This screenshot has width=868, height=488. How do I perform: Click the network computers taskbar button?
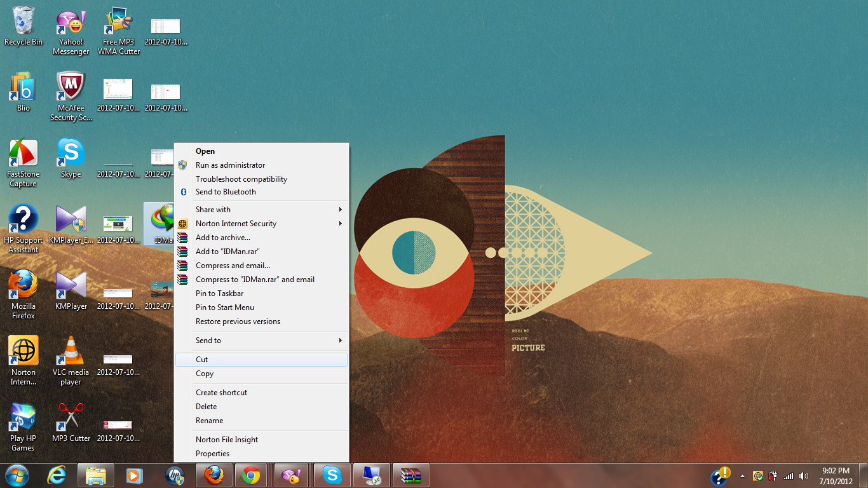coord(372,475)
